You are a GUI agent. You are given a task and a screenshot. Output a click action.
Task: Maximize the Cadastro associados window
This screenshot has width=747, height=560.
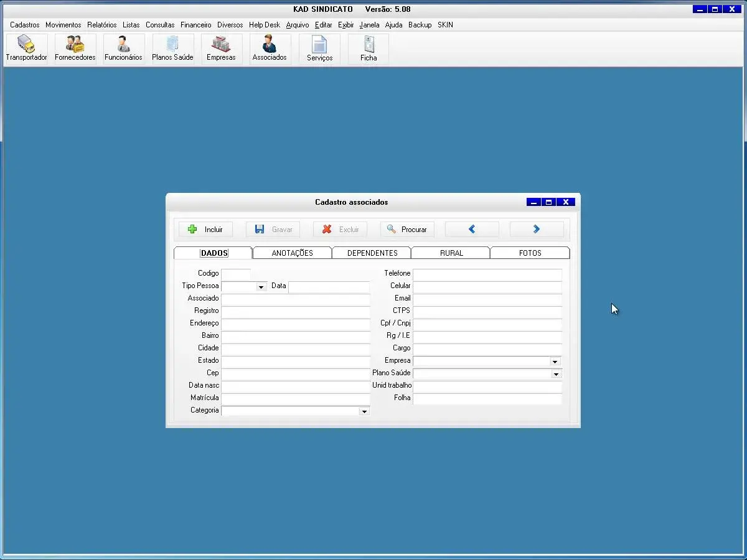tap(549, 202)
